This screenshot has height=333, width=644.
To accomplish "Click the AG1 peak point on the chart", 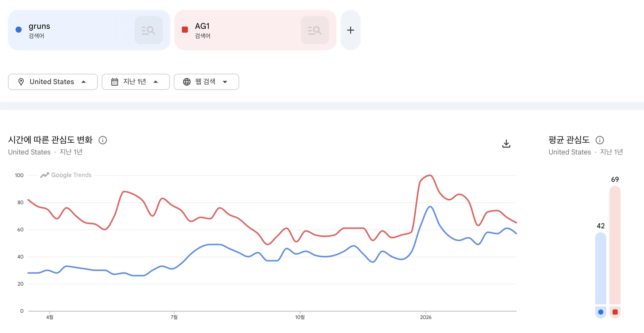I will click(431, 176).
